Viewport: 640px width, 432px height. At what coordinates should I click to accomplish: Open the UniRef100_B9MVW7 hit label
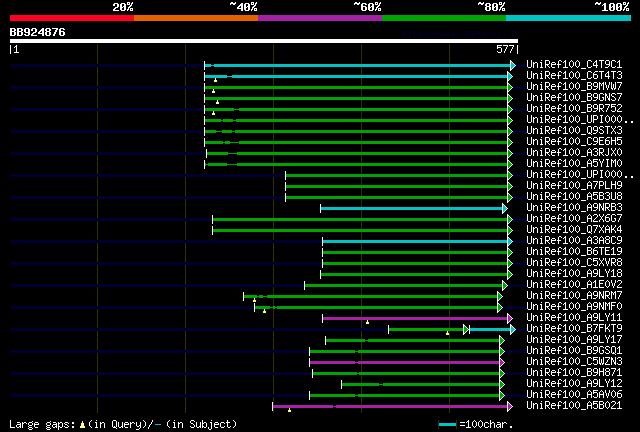pos(574,87)
